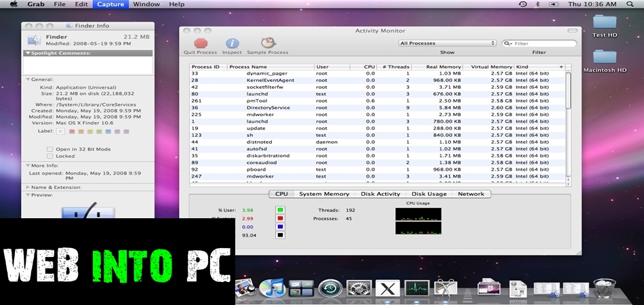Image resolution: width=644 pixels, height=305 pixels.
Task: Click the red Quit Process icon
Action: 201,43
